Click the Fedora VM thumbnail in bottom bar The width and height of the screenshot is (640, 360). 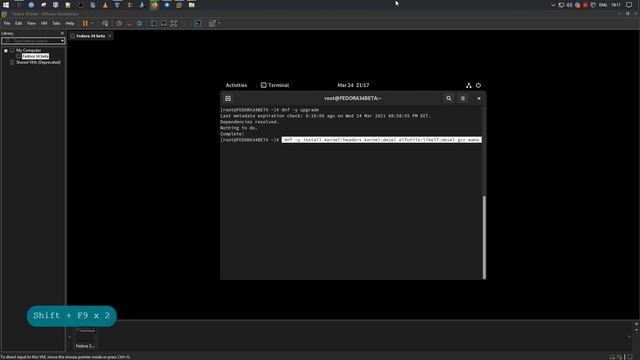pos(86,338)
